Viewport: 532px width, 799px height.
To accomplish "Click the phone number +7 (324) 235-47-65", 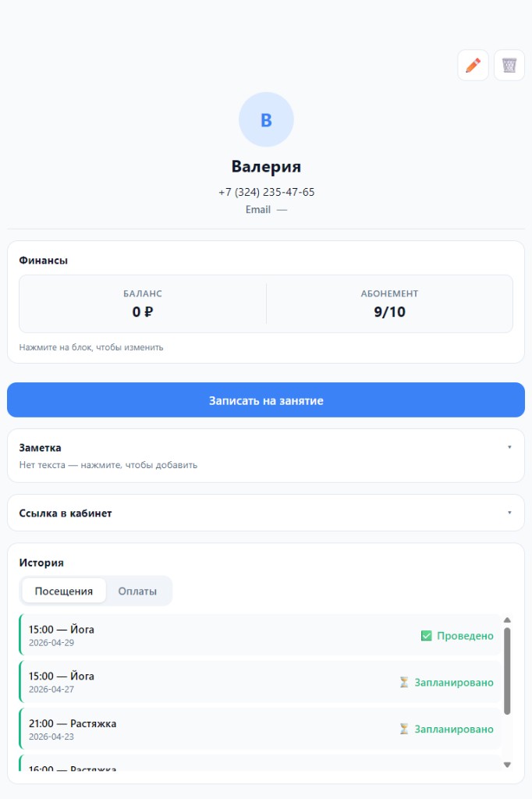I will coord(267,192).
